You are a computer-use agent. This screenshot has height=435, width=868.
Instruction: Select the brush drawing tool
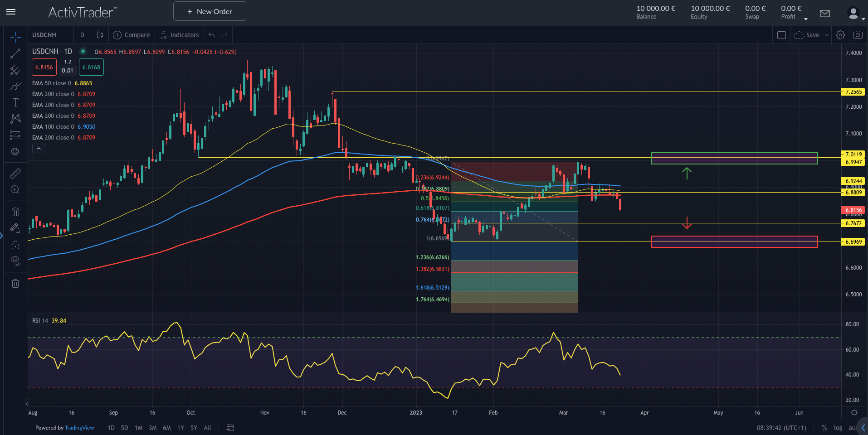click(15, 86)
